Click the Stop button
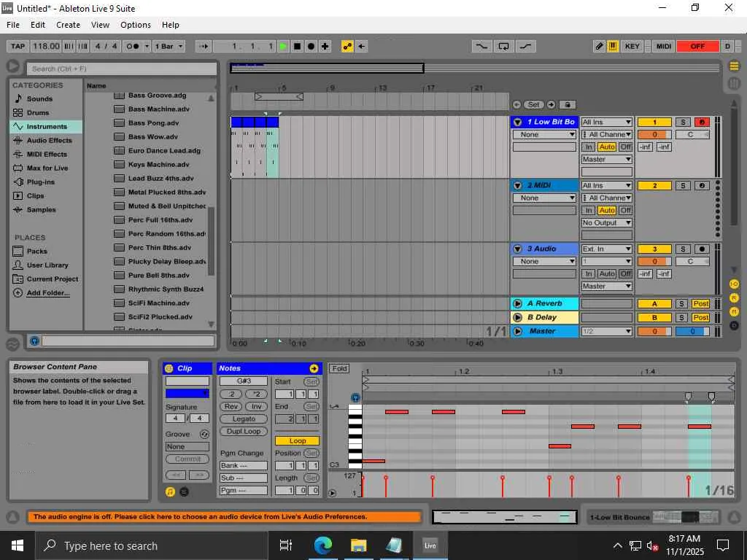 click(298, 46)
